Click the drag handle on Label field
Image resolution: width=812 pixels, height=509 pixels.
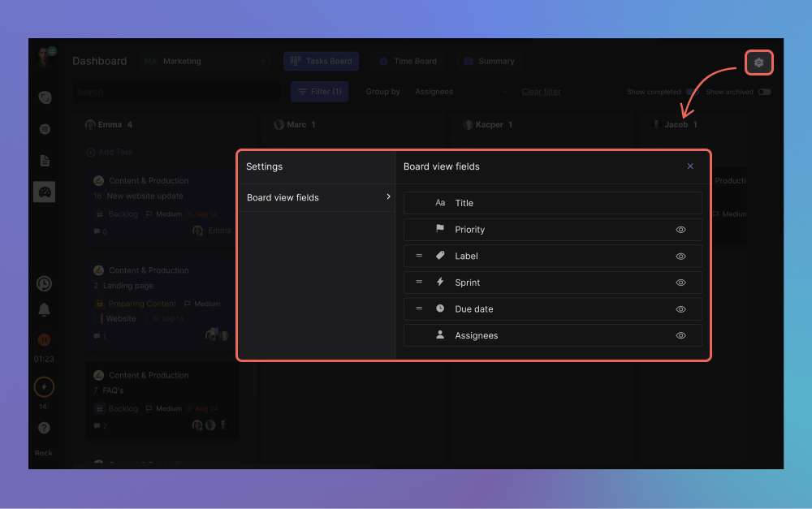[x=419, y=256]
